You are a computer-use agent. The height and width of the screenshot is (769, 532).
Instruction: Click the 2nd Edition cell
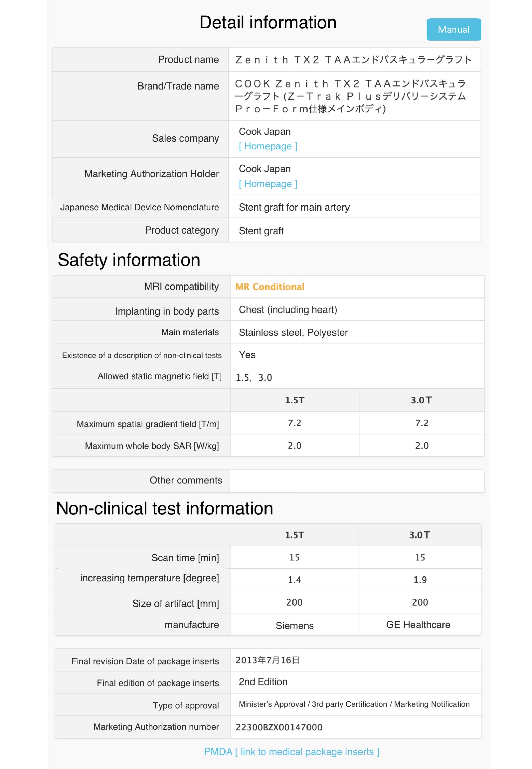[263, 682]
